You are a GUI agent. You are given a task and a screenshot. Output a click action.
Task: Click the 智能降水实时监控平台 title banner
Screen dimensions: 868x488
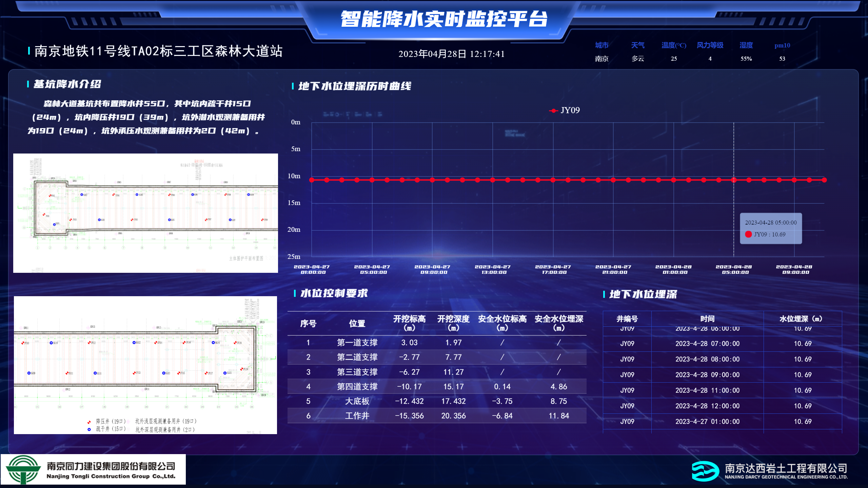click(x=443, y=19)
